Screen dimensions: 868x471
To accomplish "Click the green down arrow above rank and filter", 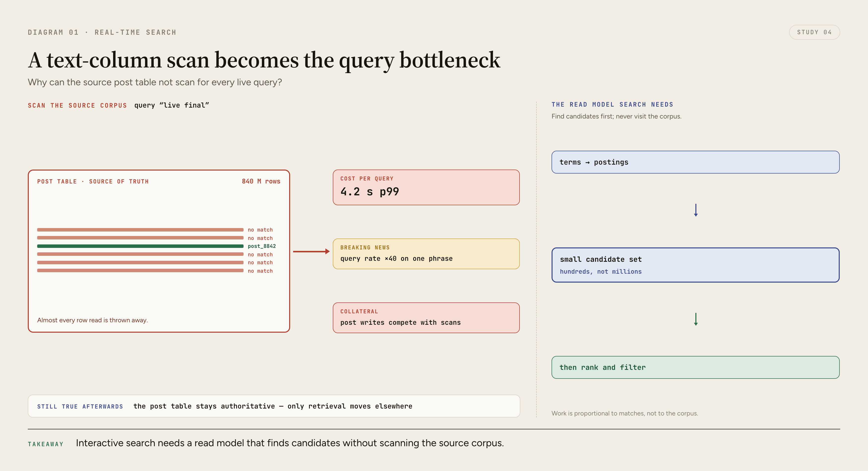I will point(695,319).
